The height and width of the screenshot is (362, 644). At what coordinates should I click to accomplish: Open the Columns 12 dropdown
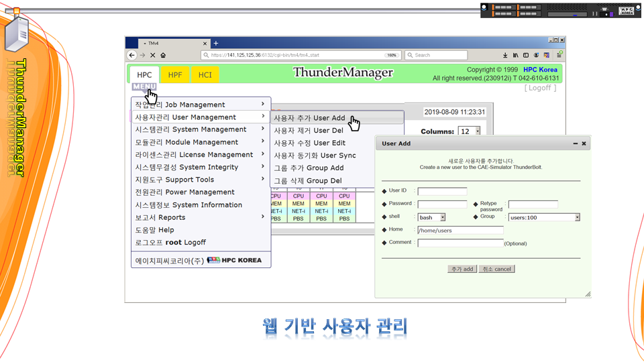click(469, 131)
